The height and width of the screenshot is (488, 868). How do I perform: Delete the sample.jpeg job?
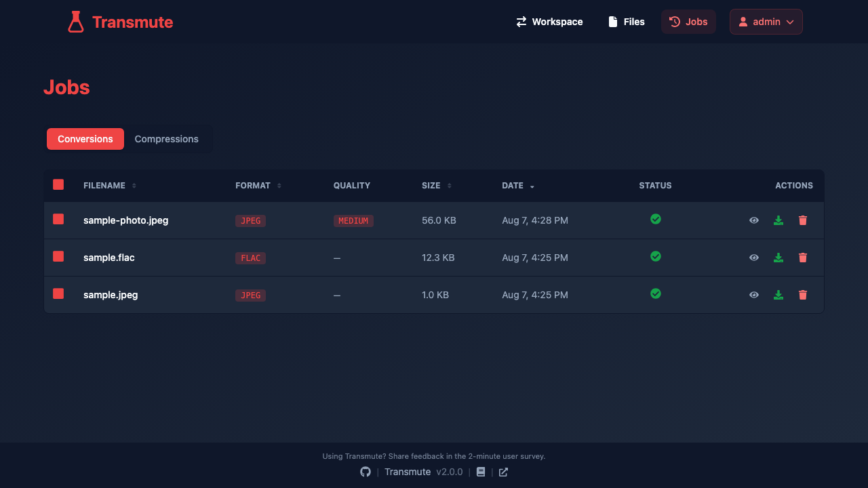point(803,295)
